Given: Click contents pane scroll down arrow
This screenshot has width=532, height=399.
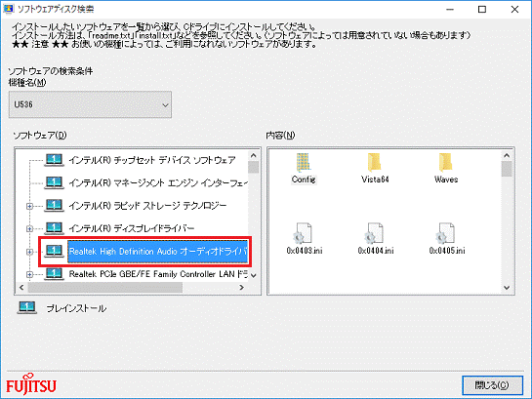Looking at the screenshot, I should click(507, 288).
